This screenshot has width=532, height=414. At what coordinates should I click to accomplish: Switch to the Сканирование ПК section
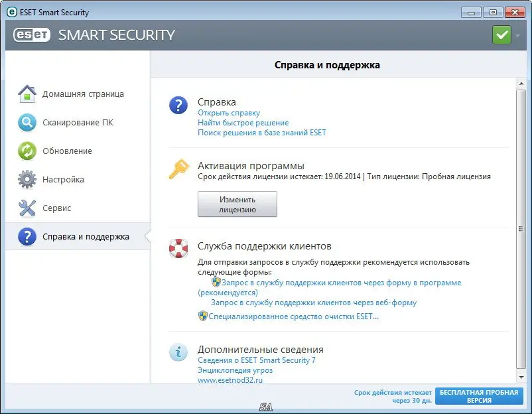78,123
